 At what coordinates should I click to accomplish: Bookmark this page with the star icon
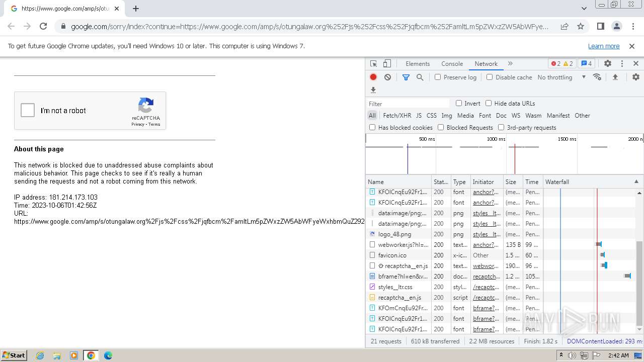[581, 26]
